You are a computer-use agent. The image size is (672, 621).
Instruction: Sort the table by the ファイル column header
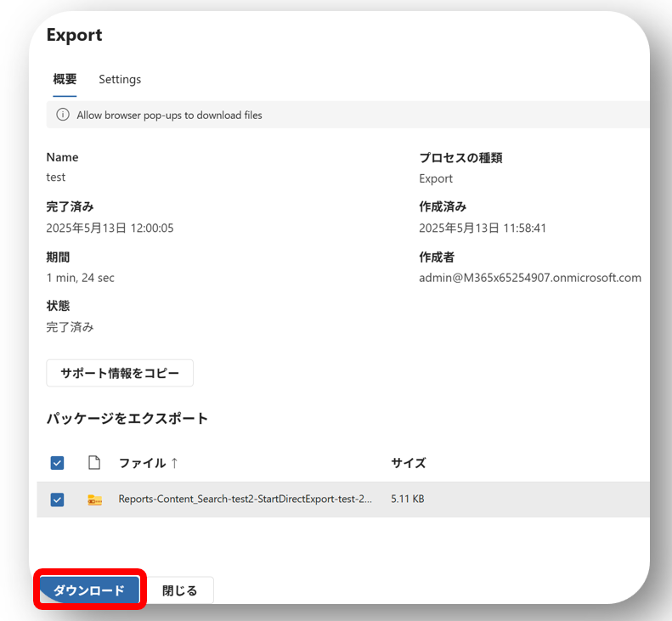142,463
